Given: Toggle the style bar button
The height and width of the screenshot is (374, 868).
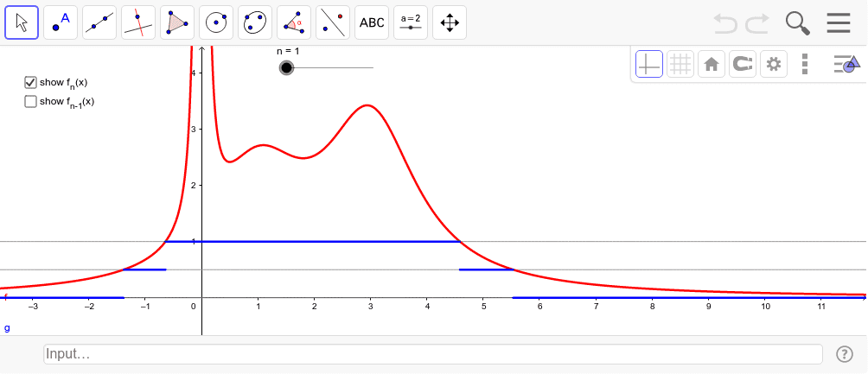Looking at the screenshot, I should click(x=847, y=64).
